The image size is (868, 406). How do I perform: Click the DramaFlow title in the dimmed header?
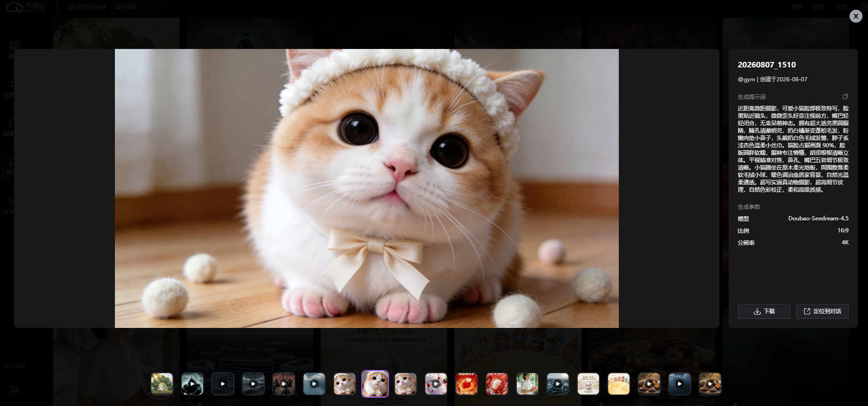(87, 7)
